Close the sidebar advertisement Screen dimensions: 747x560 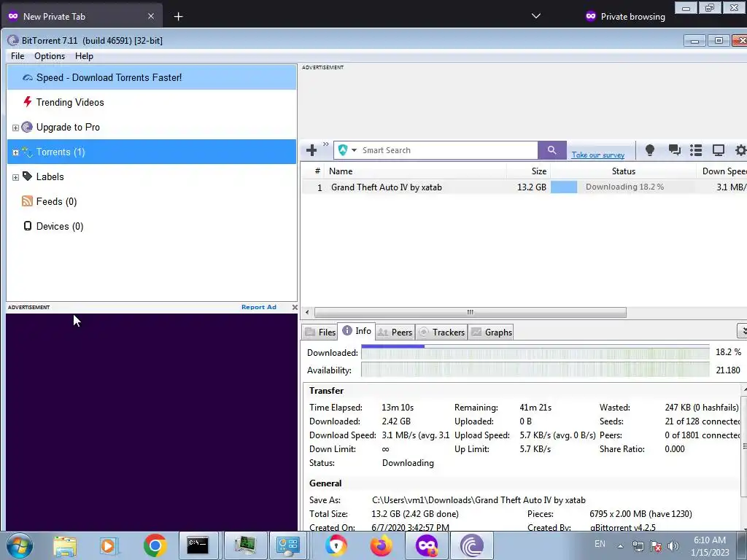point(295,307)
